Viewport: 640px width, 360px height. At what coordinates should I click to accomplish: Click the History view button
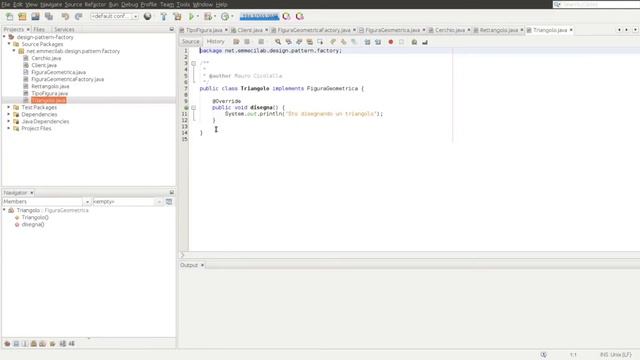tap(215, 42)
